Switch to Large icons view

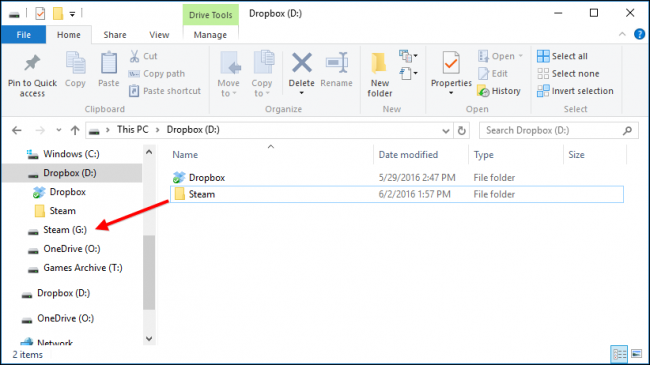(637, 354)
